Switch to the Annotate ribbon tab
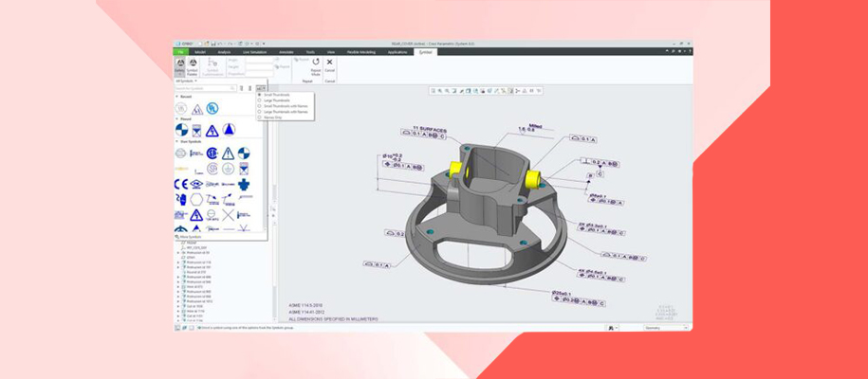The width and height of the screenshot is (868, 379). pos(286,52)
